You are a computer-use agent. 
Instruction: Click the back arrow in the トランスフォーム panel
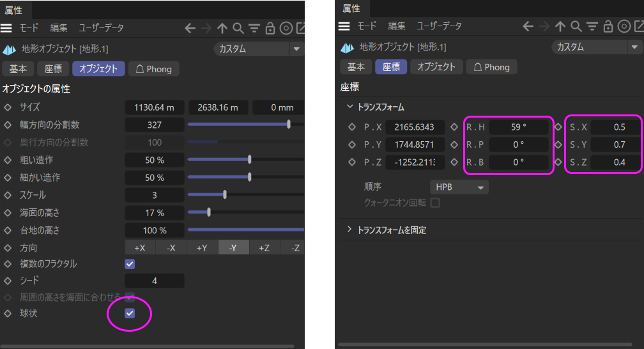pos(528,26)
